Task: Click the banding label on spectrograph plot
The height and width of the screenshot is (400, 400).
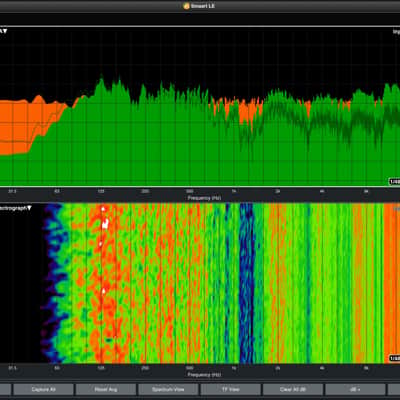Action: tap(394, 359)
